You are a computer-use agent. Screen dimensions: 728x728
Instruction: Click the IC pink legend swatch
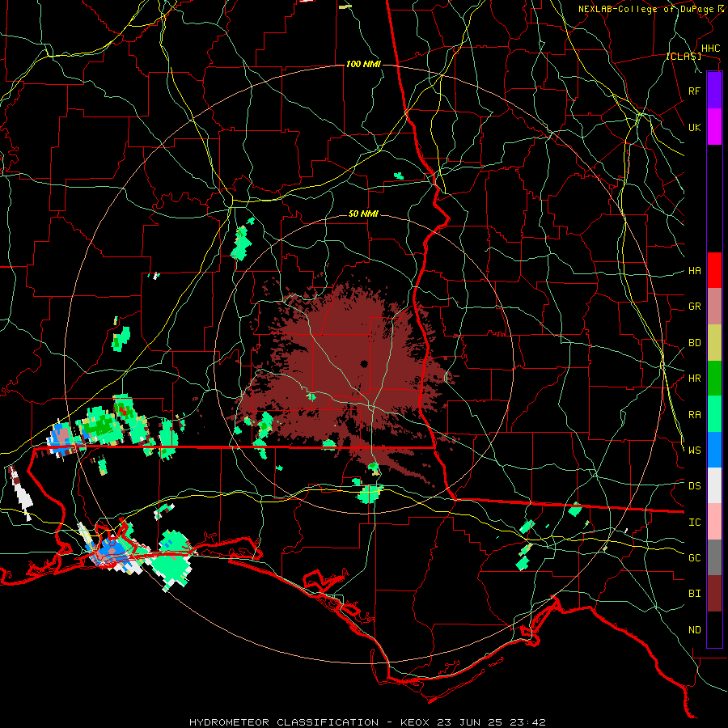click(x=714, y=522)
